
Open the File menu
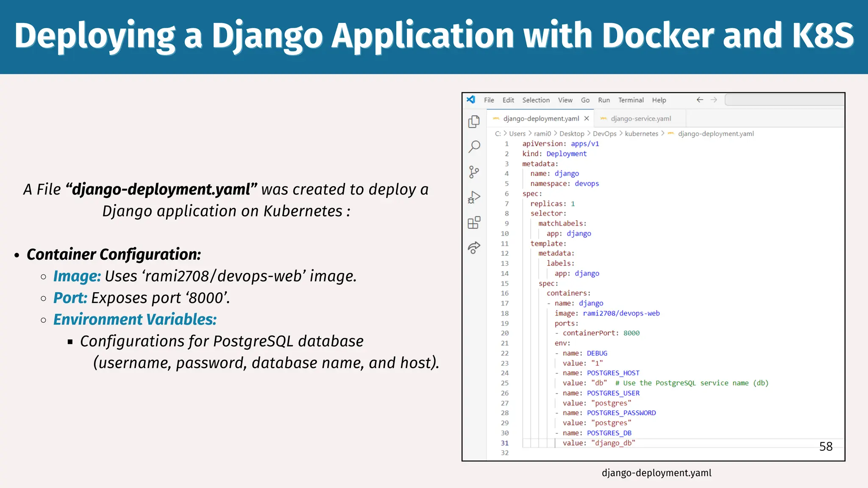pyautogui.click(x=489, y=100)
